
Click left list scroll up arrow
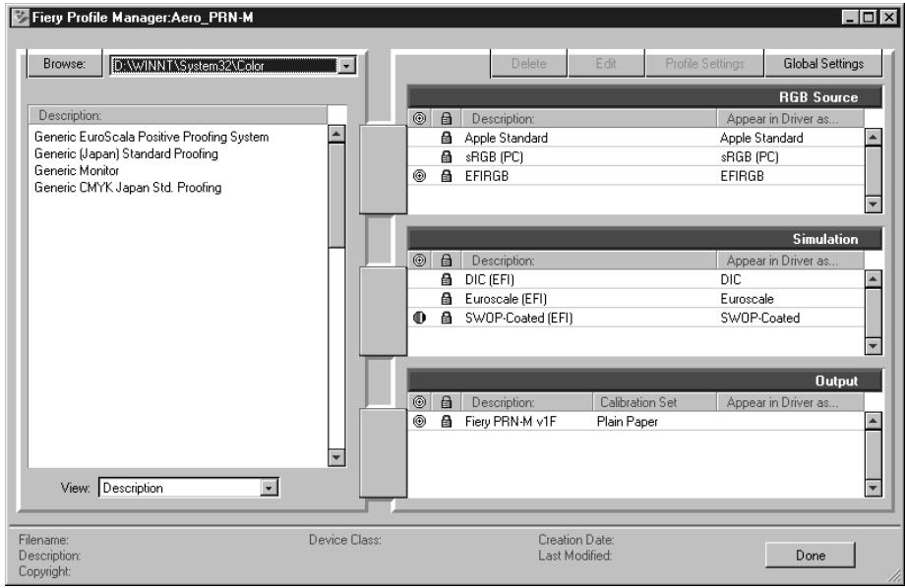(336, 134)
